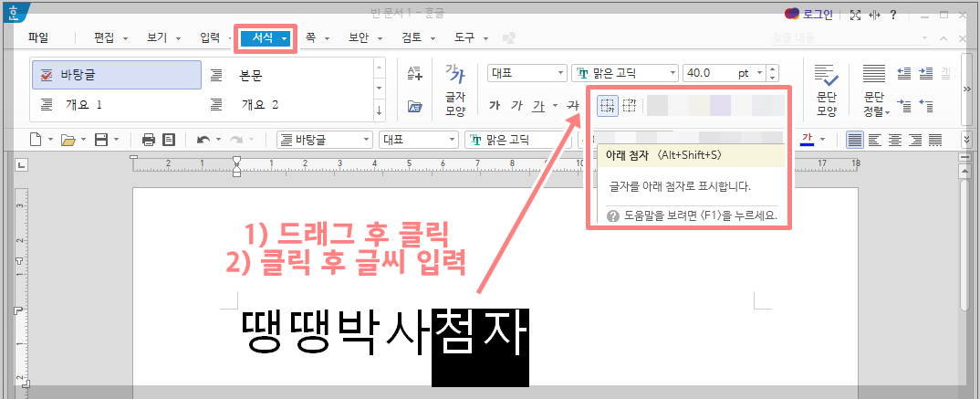Select center alignment on lower toolbar
Image resolution: width=980 pixels, height=399 pixels.
pos(894,140)
